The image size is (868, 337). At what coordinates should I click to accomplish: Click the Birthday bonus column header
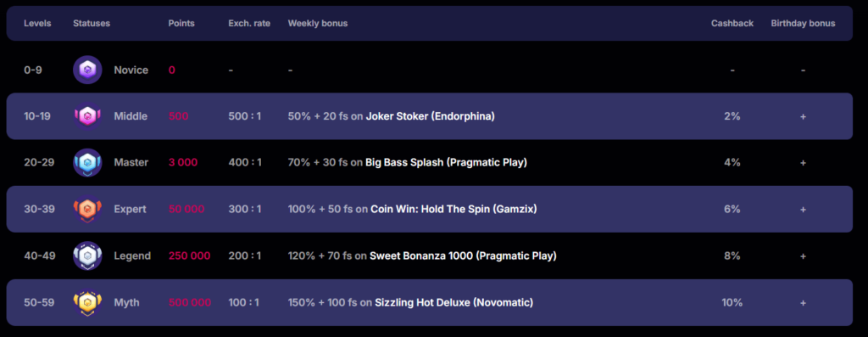coord(803,23)
